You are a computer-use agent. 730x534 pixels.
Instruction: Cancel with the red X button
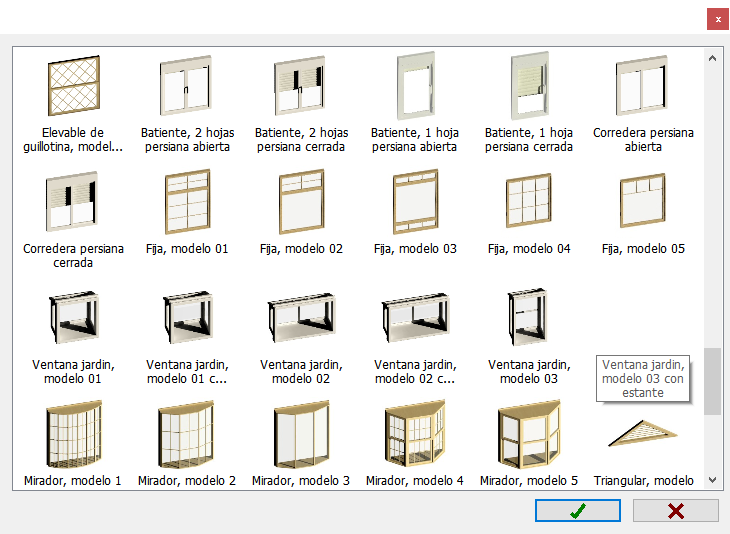[x=676, y=511]
